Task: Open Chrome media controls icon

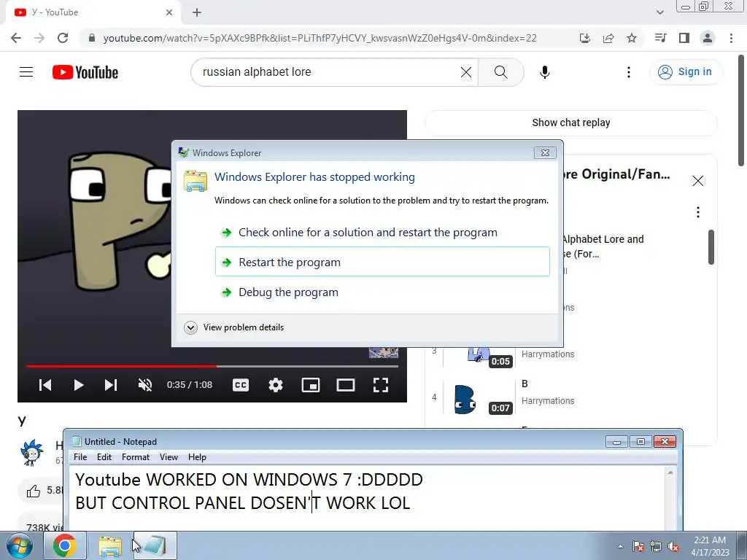Action: (x=660, y=38)
